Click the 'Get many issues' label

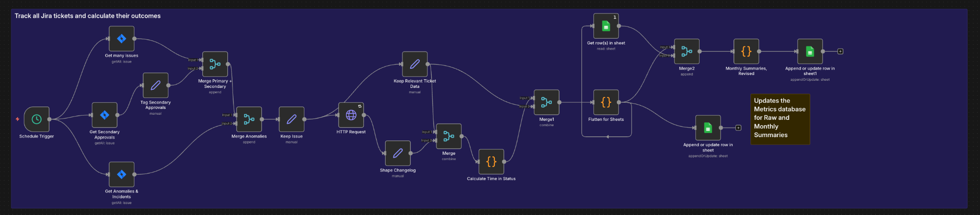(x=122, y=55)
